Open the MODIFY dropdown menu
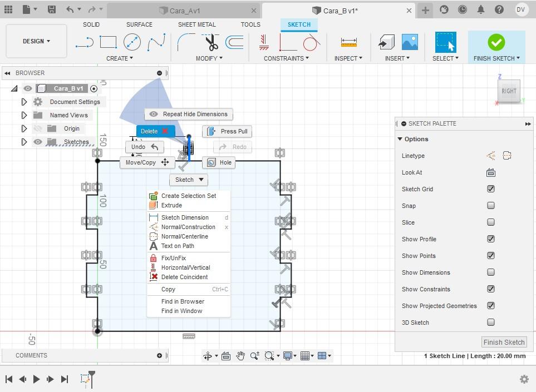The width and height of the screenshot is (536, 392). click(x=209, y=58)
